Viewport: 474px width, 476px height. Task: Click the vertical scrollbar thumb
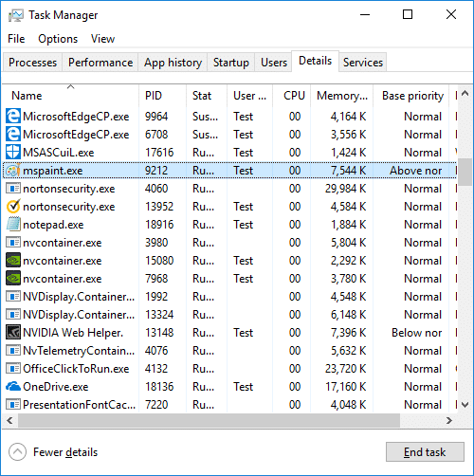465,172
